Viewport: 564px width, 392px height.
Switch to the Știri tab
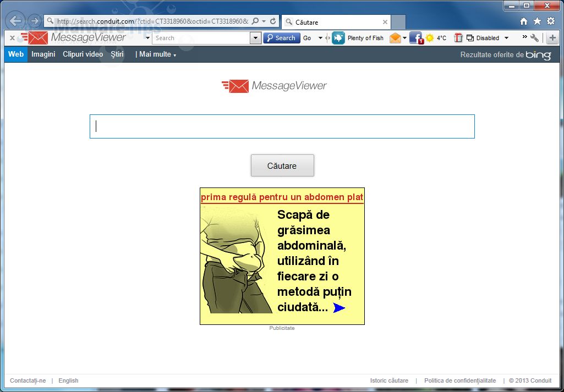(117, 54)
